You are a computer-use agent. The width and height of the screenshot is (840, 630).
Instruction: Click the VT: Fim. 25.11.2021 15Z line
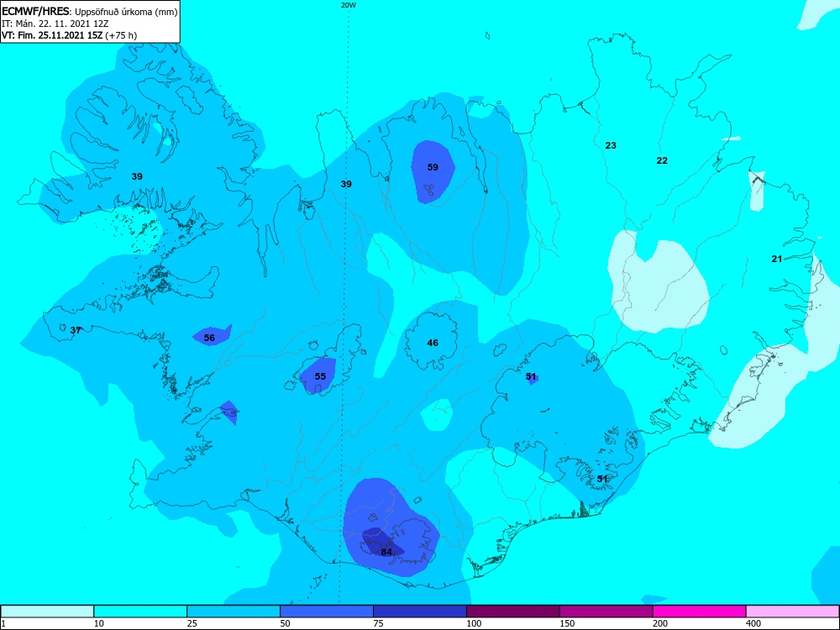click(69, 35)
